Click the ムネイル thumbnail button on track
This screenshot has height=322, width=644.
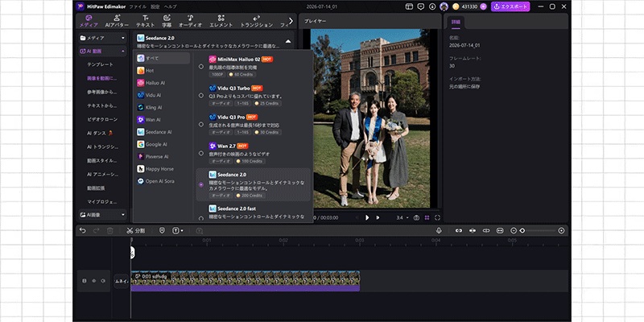click(122, 281)
